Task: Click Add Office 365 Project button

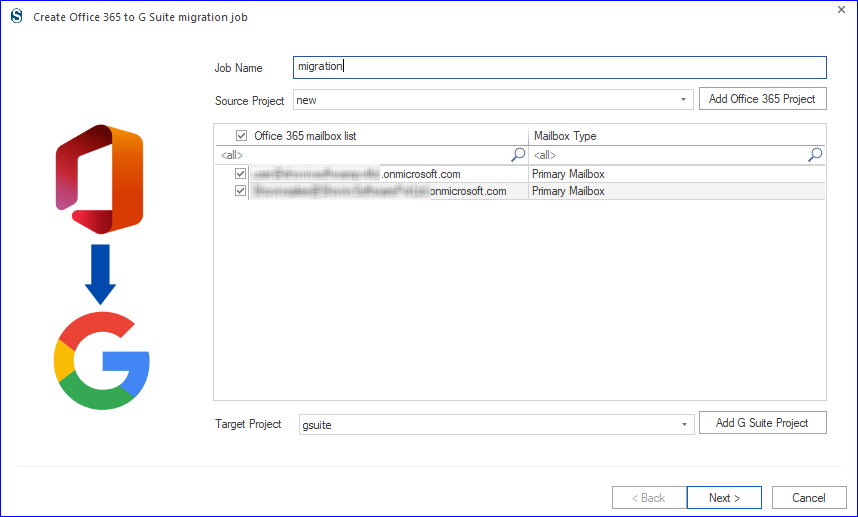Action: click(762, 99)
